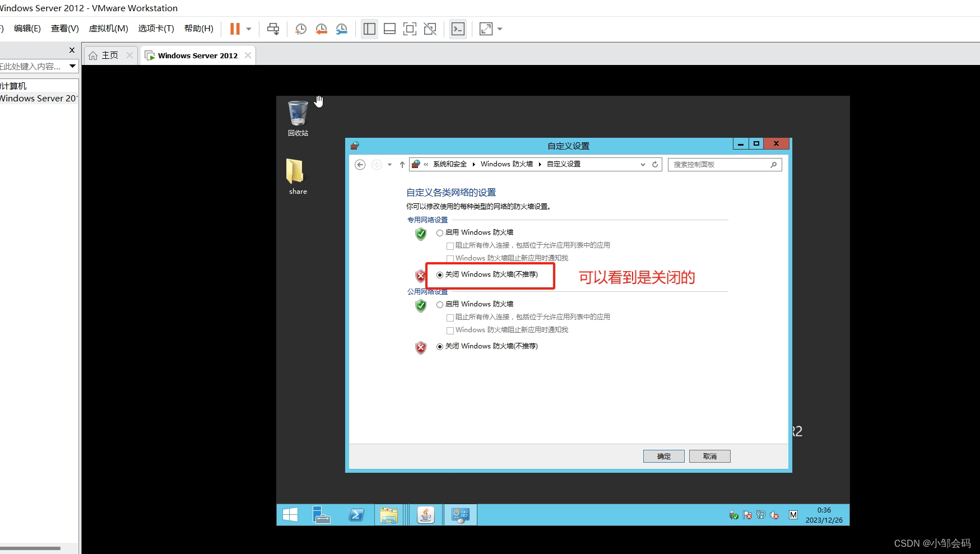Open Server Manager from taskbar

(x=321, y=515)
